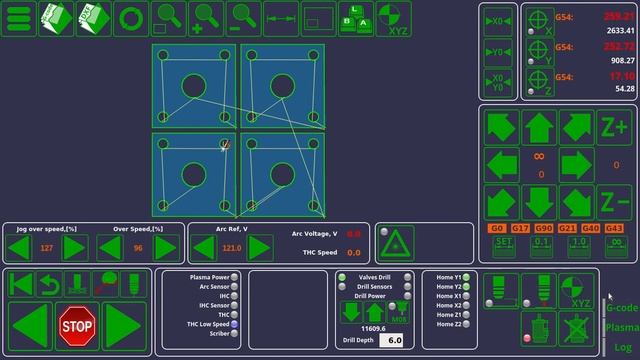Switch to the G-code tab

click(622, 308)
